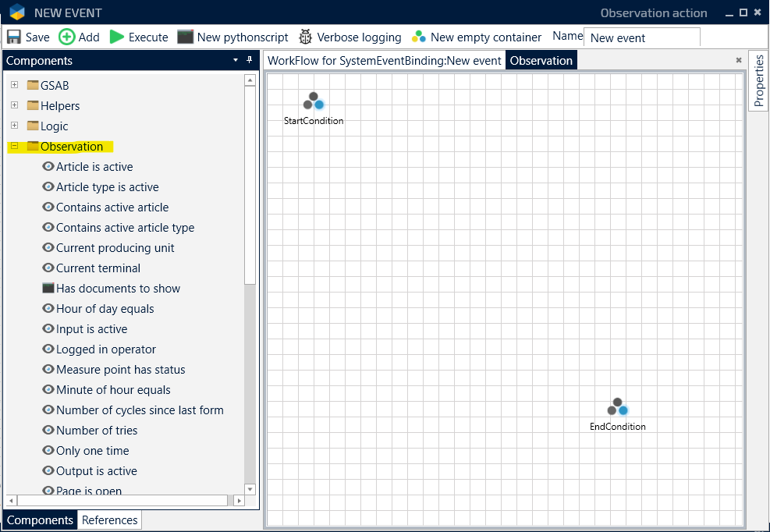
Task: Click the green Add plus icon
Action: click(67, 37)
